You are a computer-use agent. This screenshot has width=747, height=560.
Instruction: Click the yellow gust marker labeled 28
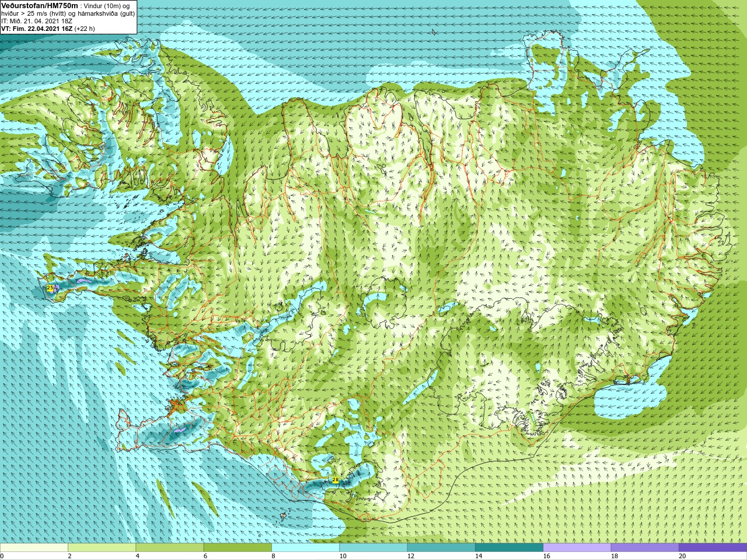[x=335, y=480]
